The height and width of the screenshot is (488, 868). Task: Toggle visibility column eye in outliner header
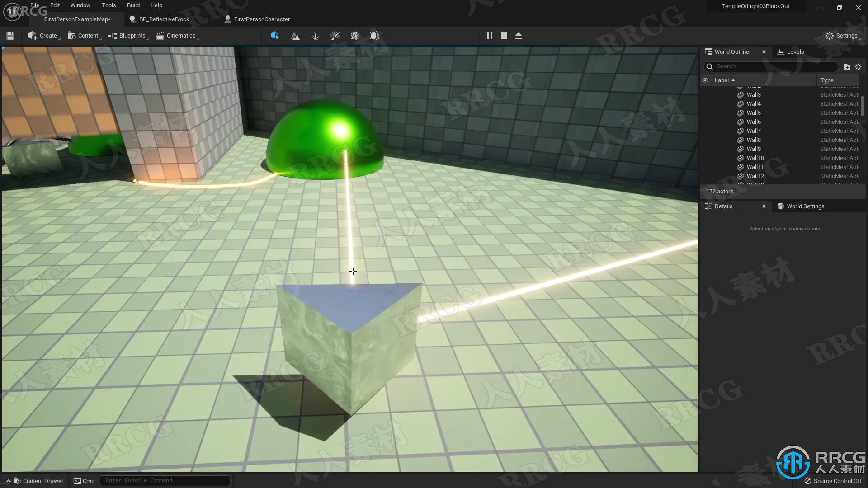(705, 80)
